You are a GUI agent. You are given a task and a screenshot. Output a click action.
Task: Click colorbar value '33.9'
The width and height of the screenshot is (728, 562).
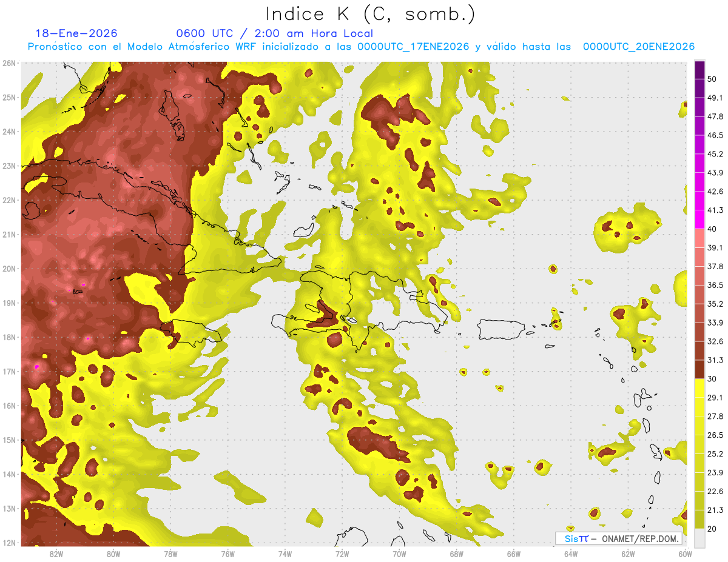715,323
